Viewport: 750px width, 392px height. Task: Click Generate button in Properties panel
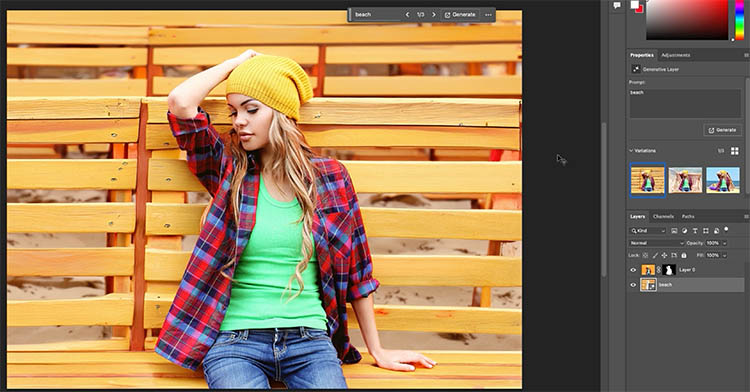click(723, 130)
